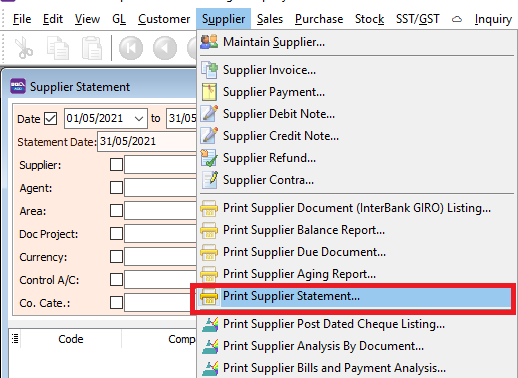Tick the Control A/C filter checkbox
Screen dimensions: 518x378
(x=116, y=280)
